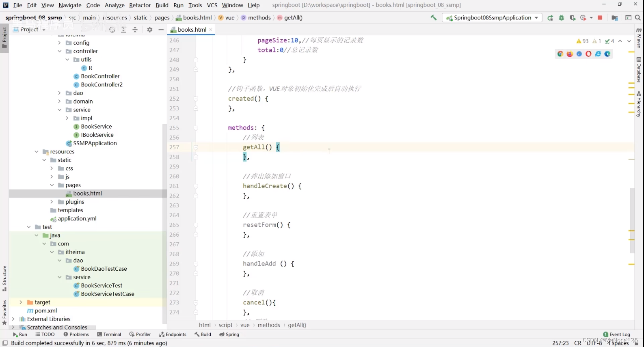The width and height of the screenshot is (644, 347).
Task: Expand the impl folder
Action: pyautogui.click(x=67, y=118)
